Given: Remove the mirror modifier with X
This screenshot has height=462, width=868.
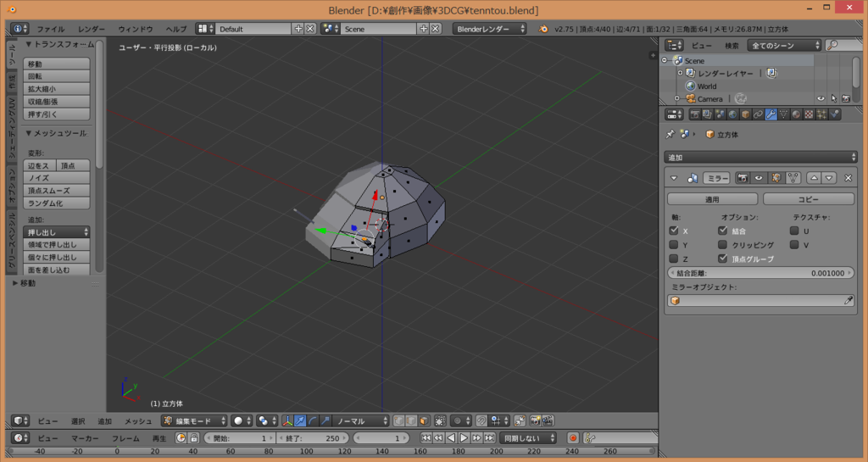Looking at the screenshot, I should click(848, 178).
